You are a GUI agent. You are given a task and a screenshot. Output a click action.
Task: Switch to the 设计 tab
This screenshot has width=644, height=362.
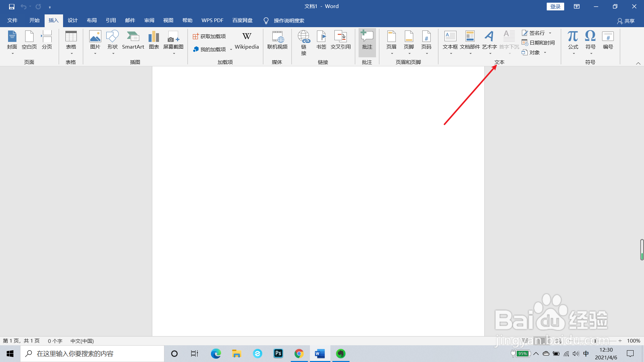click(x=72, y=20)
